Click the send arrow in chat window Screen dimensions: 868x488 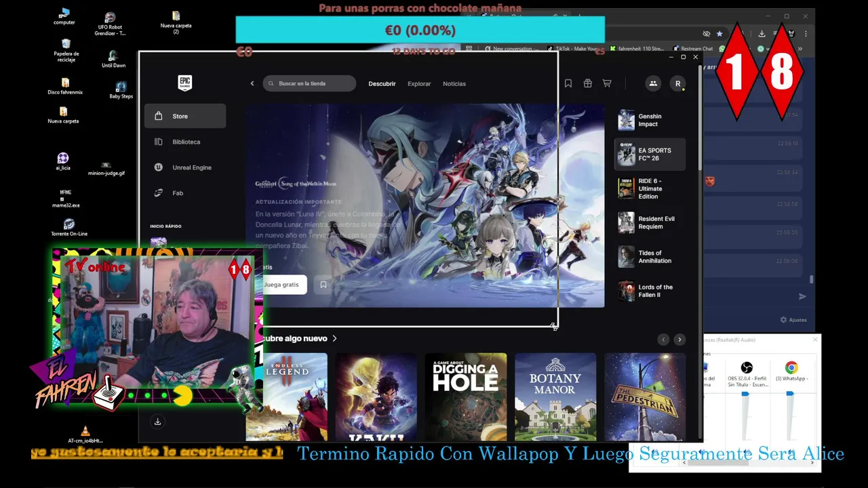coord(802,296)
